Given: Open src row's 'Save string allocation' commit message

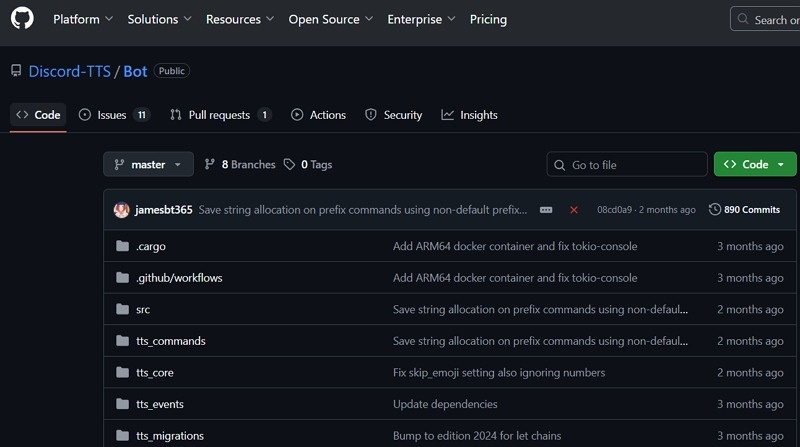Looking at the screenshot, I should click(540, 309).
